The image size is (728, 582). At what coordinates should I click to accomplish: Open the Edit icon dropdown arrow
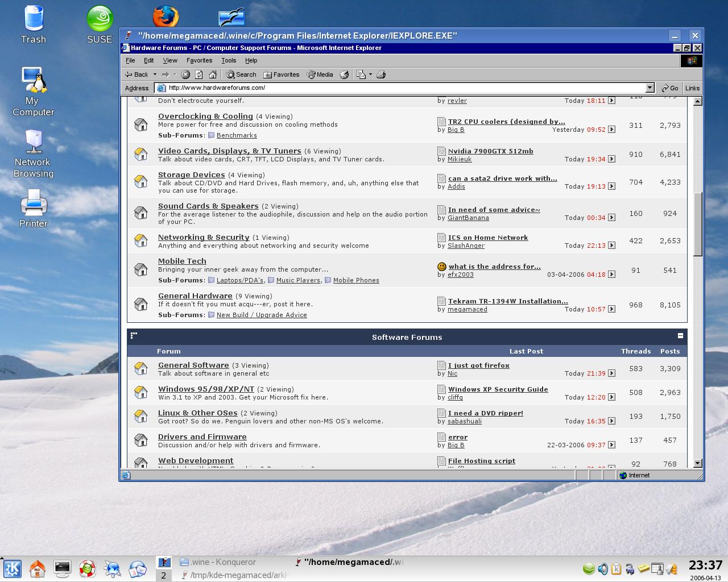(x=370, y=74)
